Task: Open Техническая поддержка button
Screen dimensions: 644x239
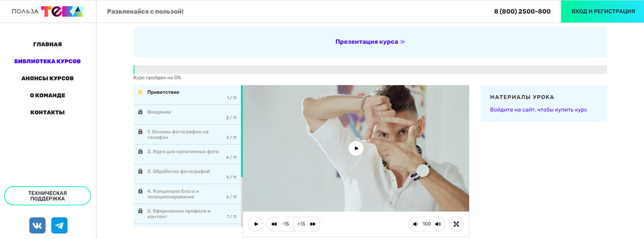Action: [48, 196]
